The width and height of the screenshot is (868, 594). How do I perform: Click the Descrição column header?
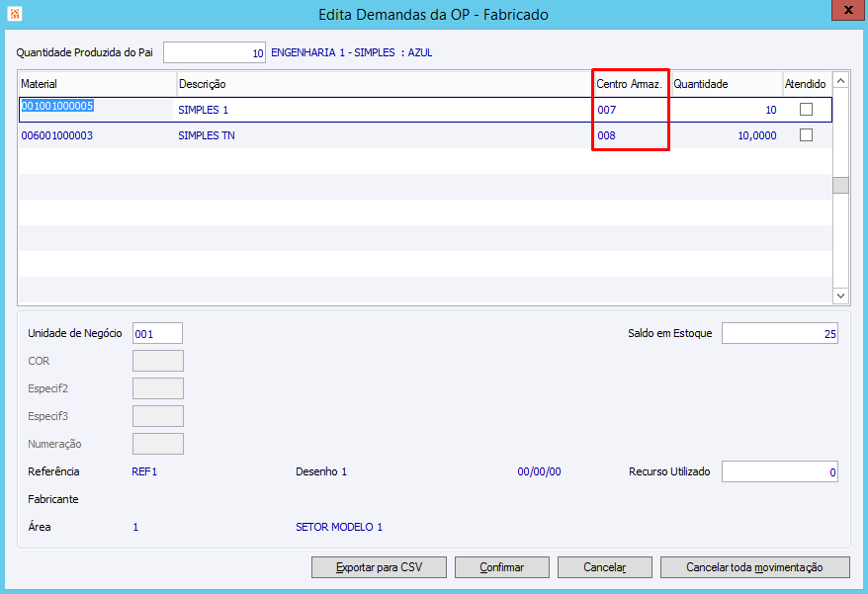(385, 84)
